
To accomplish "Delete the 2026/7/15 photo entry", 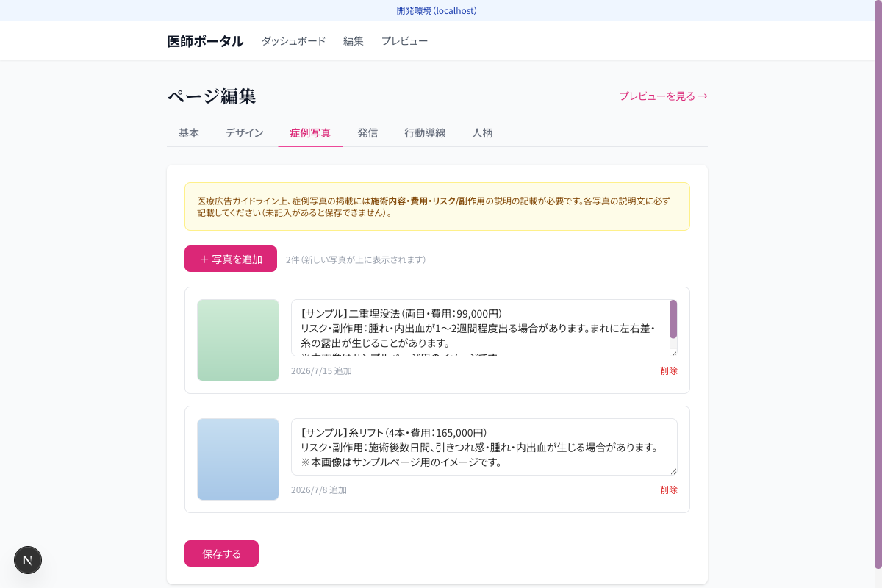I will pyautogui.click(x=669, y=370).
